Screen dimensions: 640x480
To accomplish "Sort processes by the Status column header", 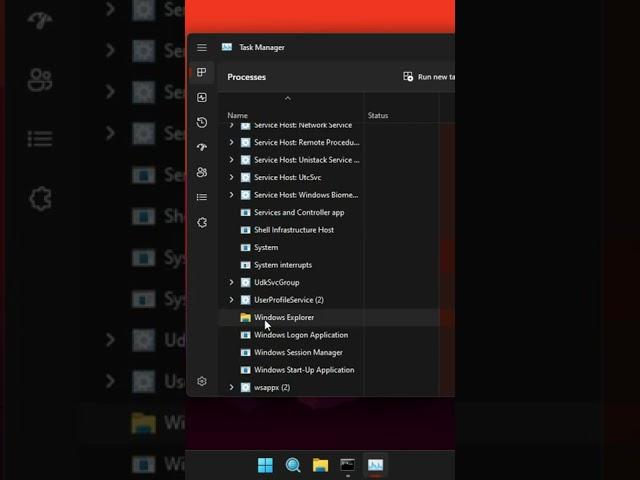I will click(x=378, y=116).
